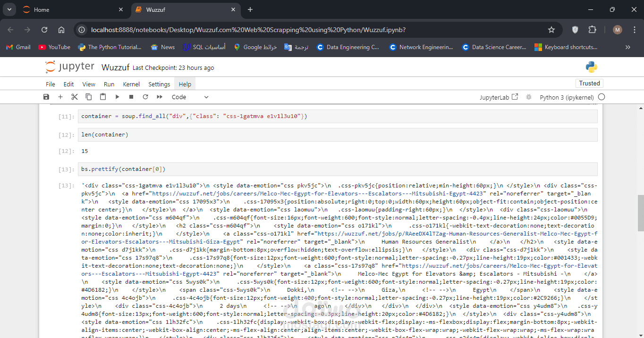Click the len(container) code cell
The image size is (644, 338).
tap(338, 135)
